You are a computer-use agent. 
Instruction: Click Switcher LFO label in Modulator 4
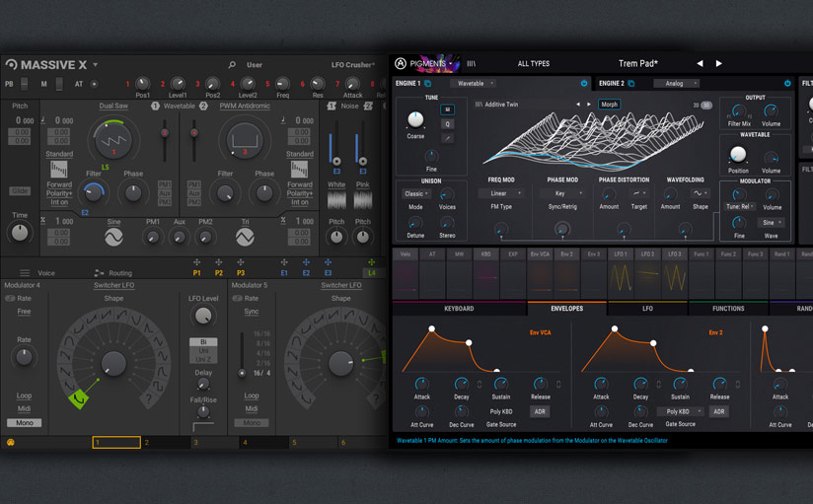113,285
